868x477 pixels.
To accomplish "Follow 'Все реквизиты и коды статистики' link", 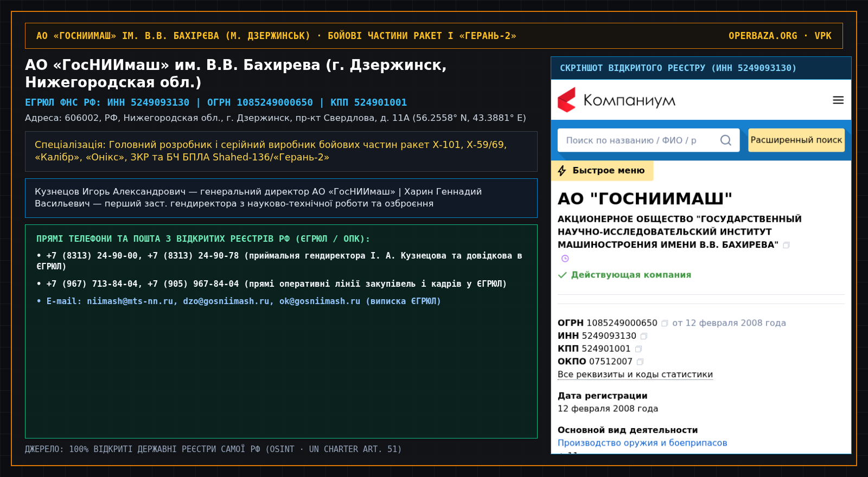I will [x=635, y=375].
